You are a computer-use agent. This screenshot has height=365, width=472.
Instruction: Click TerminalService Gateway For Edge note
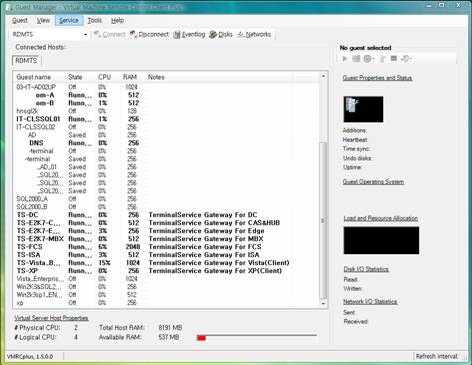tap(206, 231)
